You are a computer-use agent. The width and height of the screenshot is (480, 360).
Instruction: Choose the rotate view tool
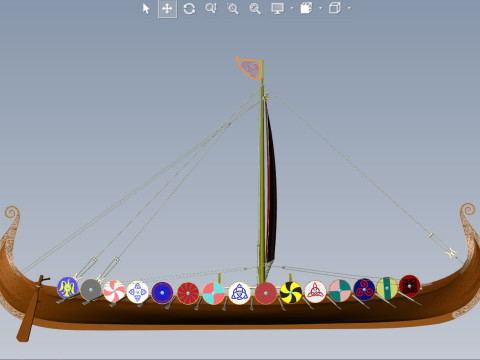tap(189, 8)
